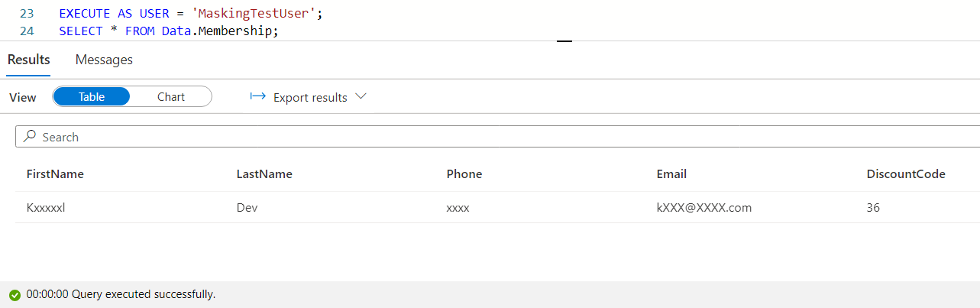Switch view to Table

(92, 97)
